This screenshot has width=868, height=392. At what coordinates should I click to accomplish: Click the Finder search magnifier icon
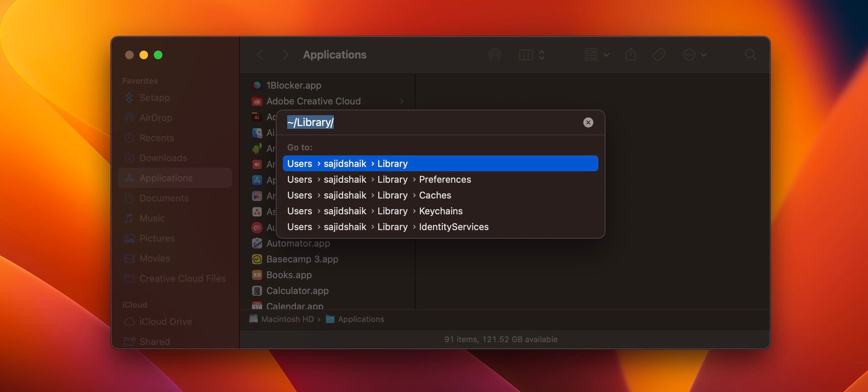click(751, 55)
